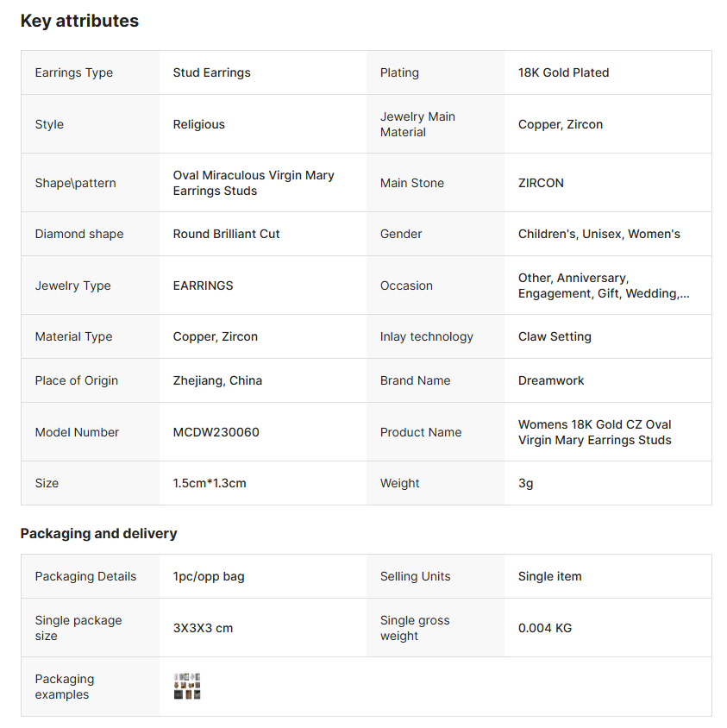Click the Gender value cell
The width and height of the screenshot is (727, 728).
click(599, 234)
